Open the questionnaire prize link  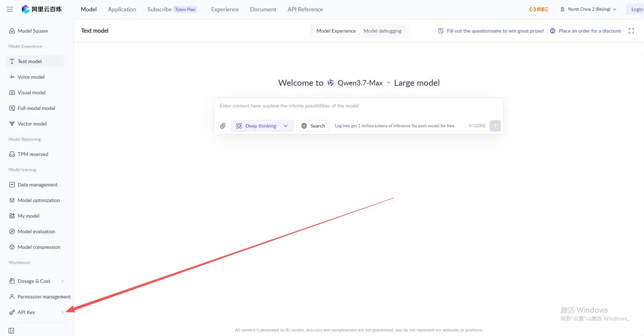[495, 31]
